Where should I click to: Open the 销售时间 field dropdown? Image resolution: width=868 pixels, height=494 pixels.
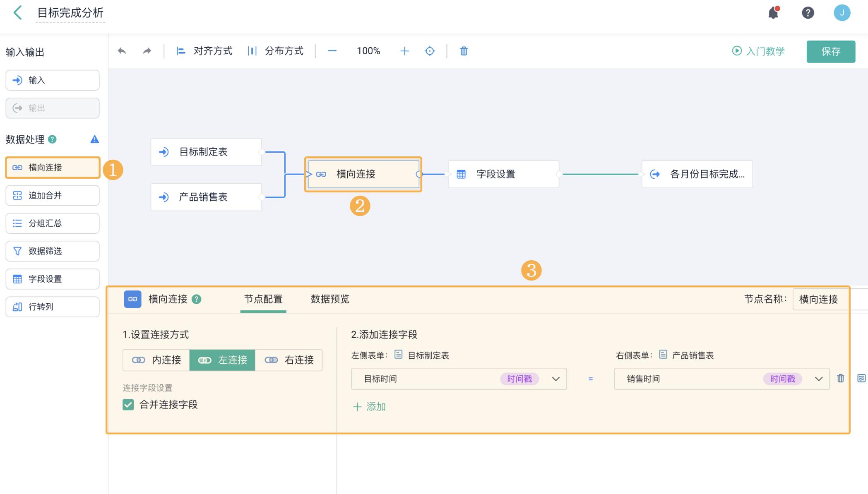coord(818,379)
